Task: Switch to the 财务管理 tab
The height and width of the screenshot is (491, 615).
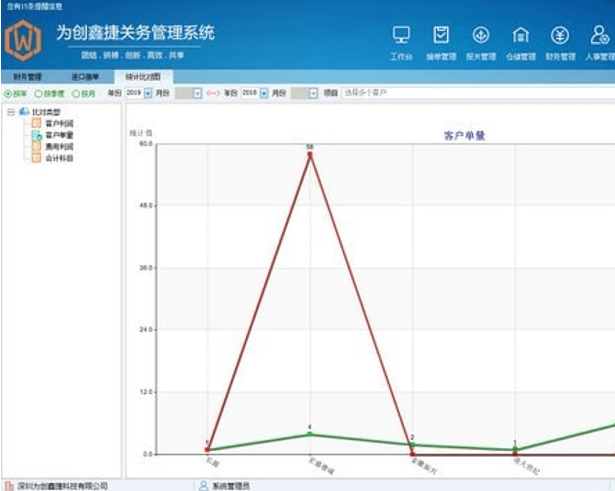Action: click(27, 77)
